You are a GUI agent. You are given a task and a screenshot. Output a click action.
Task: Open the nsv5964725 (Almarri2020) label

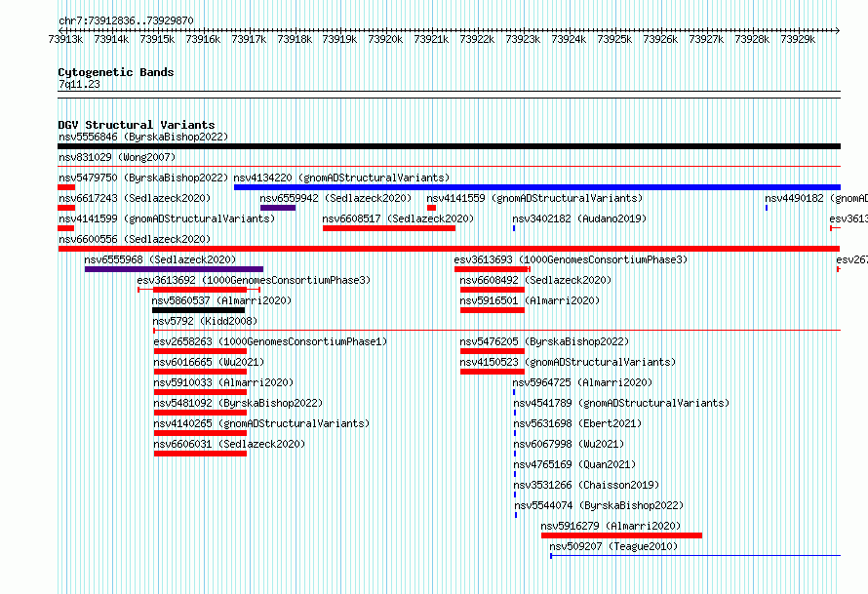click(582, 382)
